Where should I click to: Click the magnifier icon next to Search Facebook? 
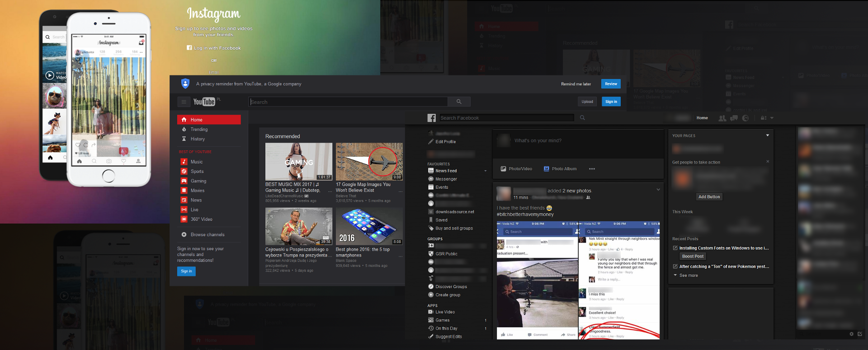[582, 118]
